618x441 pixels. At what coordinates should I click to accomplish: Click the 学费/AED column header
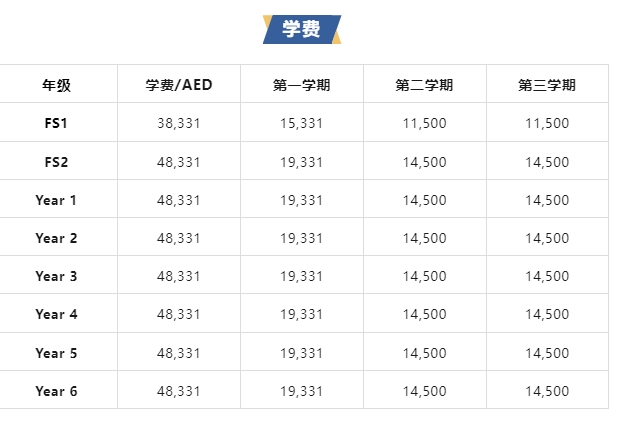click(179, 85)
